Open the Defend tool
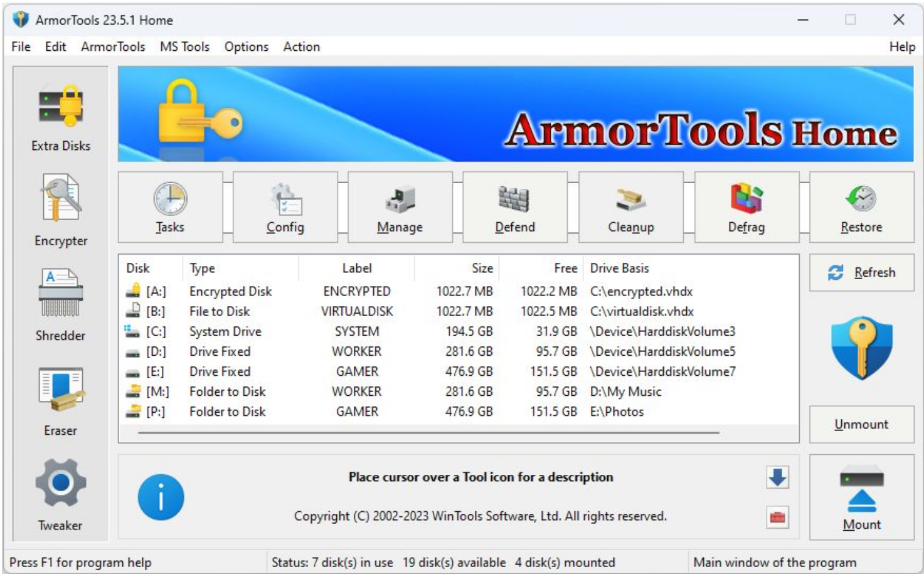 click(514, 207)
